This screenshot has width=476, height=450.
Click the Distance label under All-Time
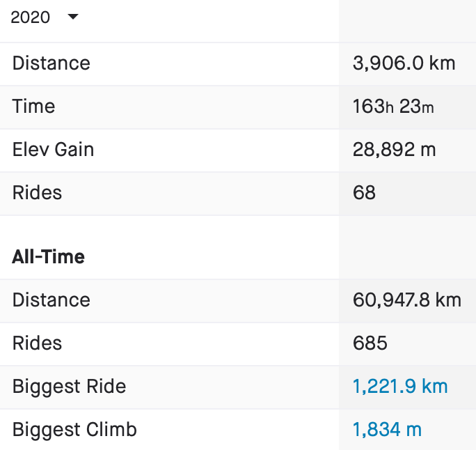pos(51,300)
